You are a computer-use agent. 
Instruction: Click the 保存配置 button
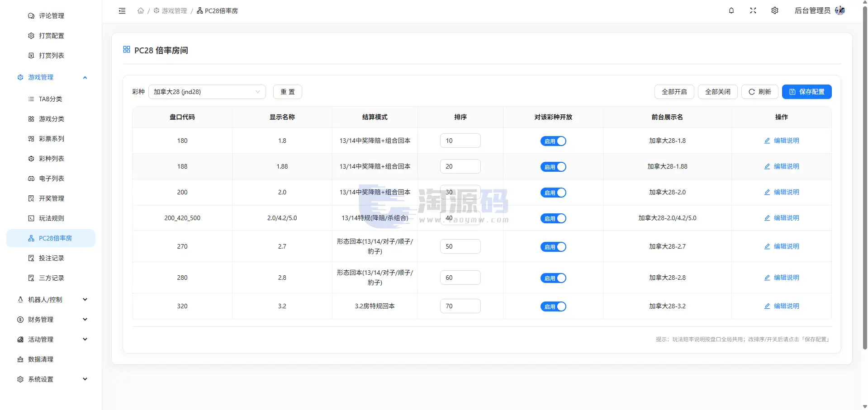[807, 92]
